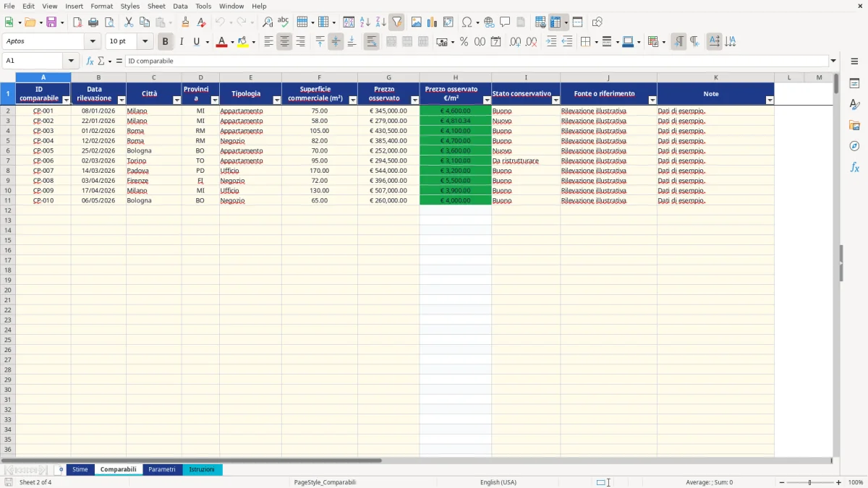Toggle wrap text in cells
Viewport: 868px width, 488px height.
[371, 42]
